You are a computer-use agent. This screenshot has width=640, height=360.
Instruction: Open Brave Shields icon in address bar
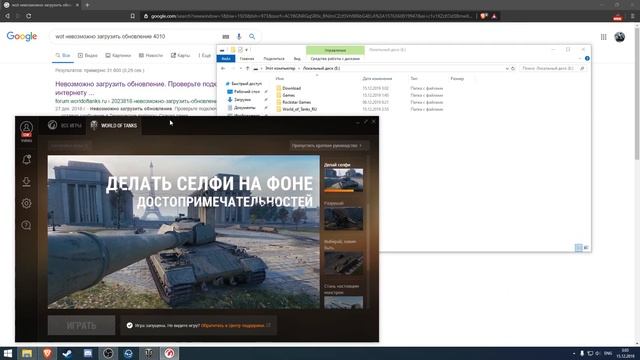pos(484,16)
